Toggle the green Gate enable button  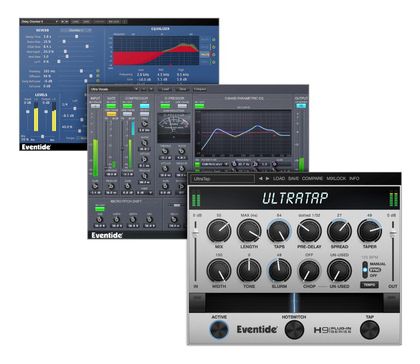[x=111, y=106]
